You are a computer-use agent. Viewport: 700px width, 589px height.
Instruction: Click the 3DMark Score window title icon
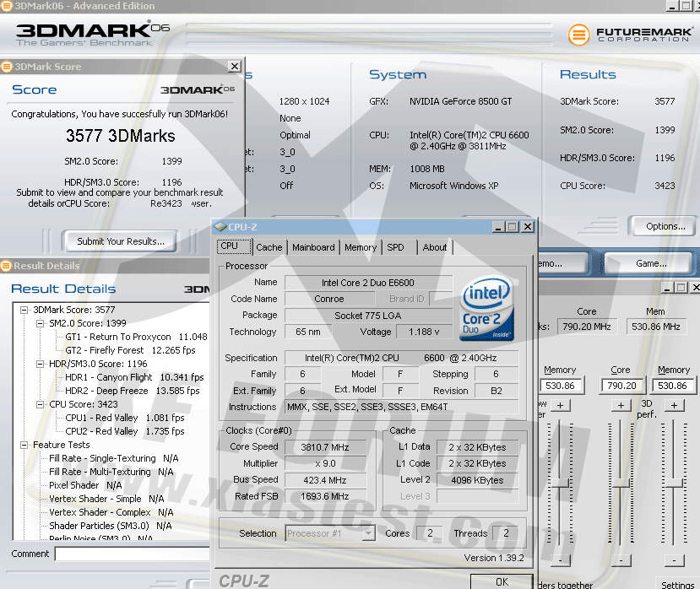[7, 66]
